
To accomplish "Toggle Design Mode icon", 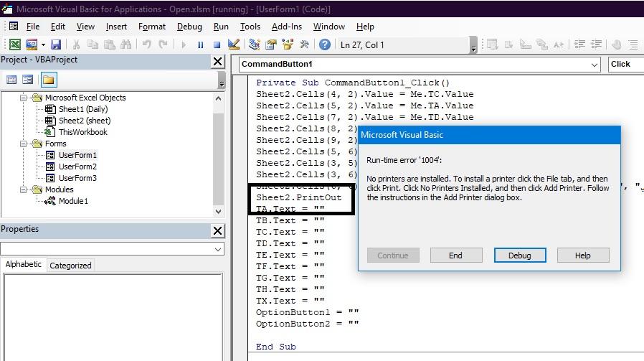I will (233, 44).
